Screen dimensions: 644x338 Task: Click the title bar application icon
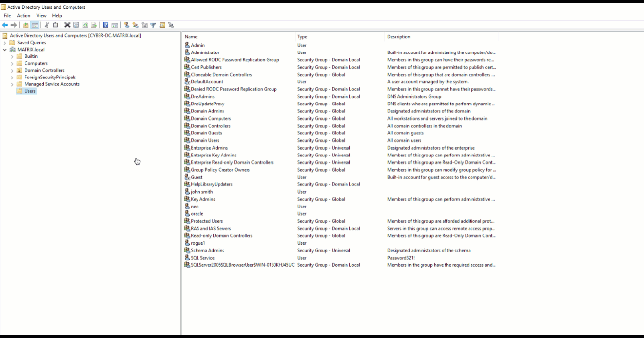3,7
